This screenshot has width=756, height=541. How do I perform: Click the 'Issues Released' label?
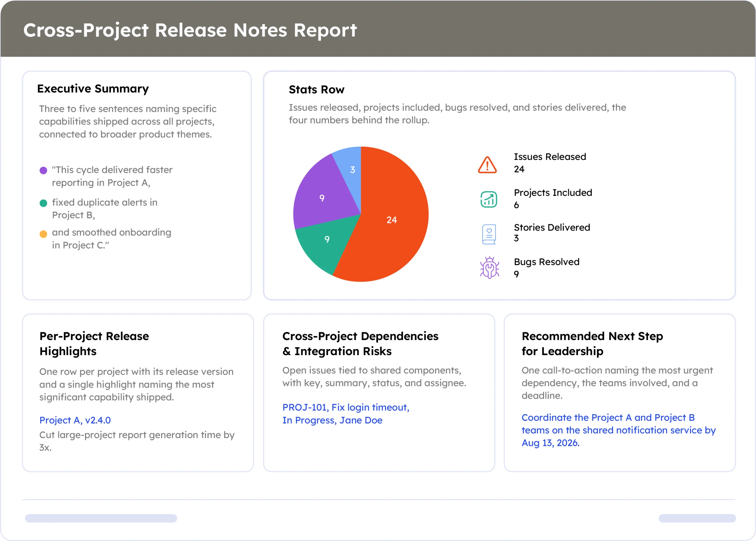pos(550,156)
